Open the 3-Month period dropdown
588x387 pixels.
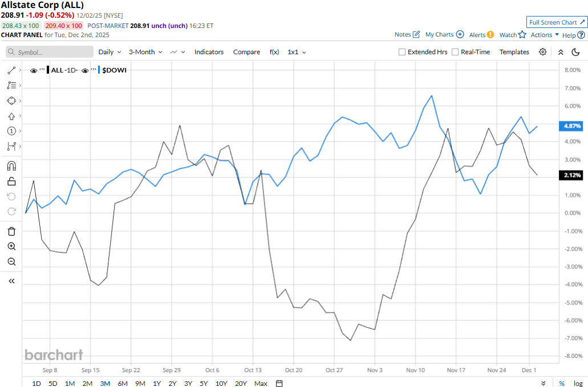145,52
